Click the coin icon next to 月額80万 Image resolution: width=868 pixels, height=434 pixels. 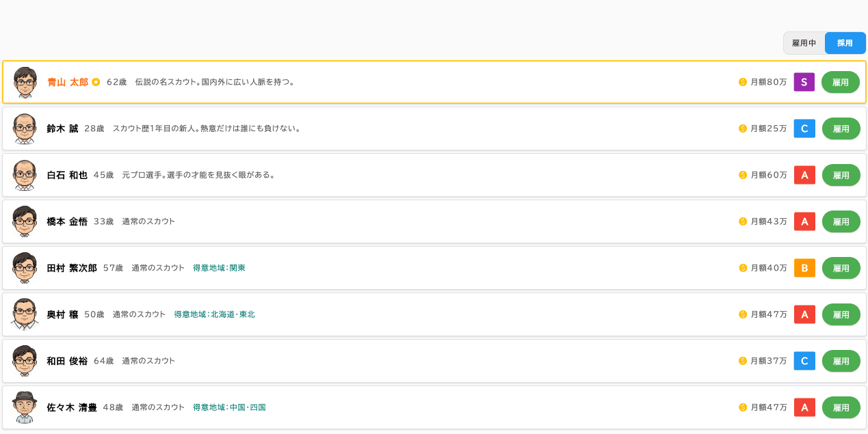tap(742, 82)
